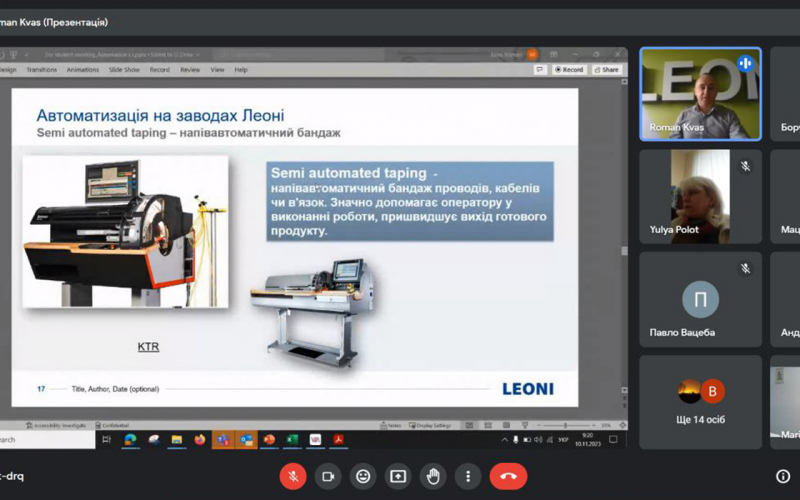Toggle the camera button in meeting controls
Screen dimensions: 800x500
coord(328,477)
